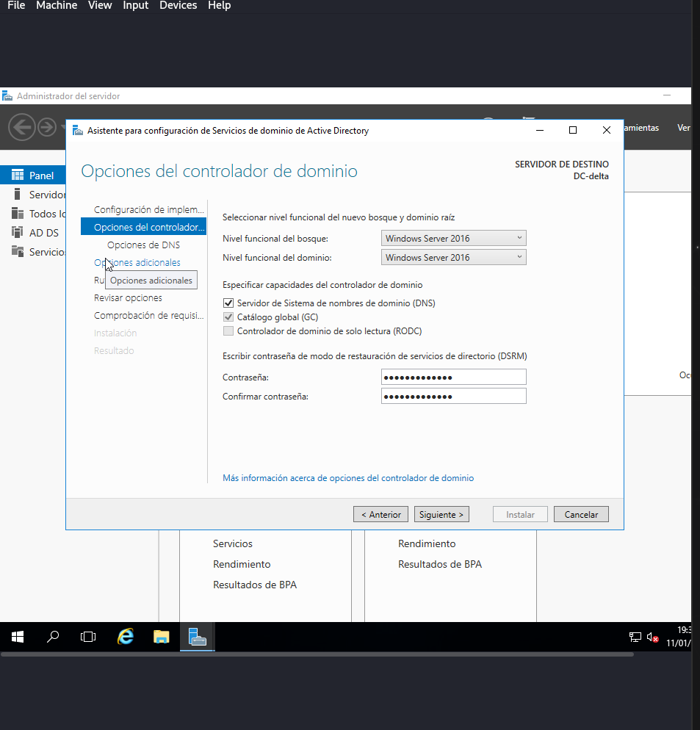Click the Siguiente button
The image size is (700, 730).
pos(441,514)
